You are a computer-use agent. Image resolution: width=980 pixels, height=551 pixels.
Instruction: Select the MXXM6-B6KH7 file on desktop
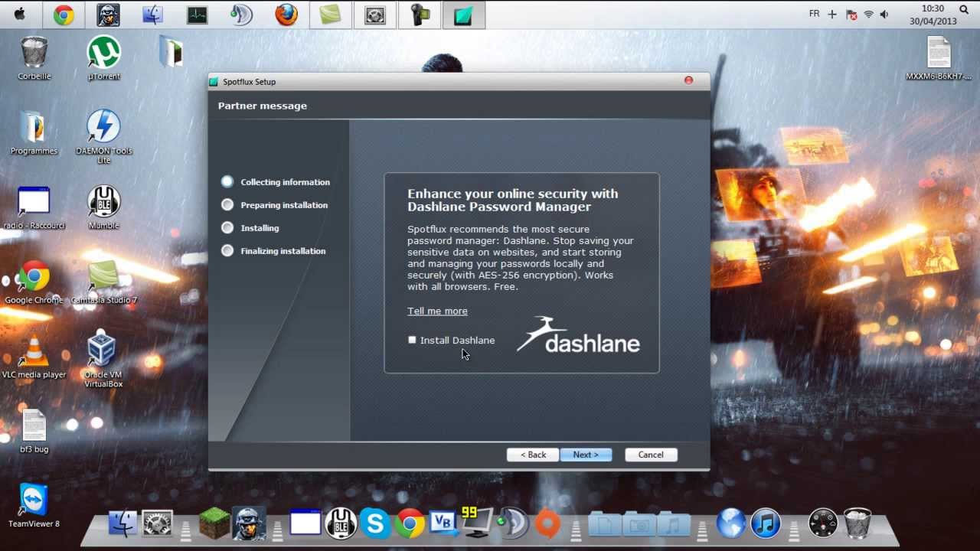(939, 58)
